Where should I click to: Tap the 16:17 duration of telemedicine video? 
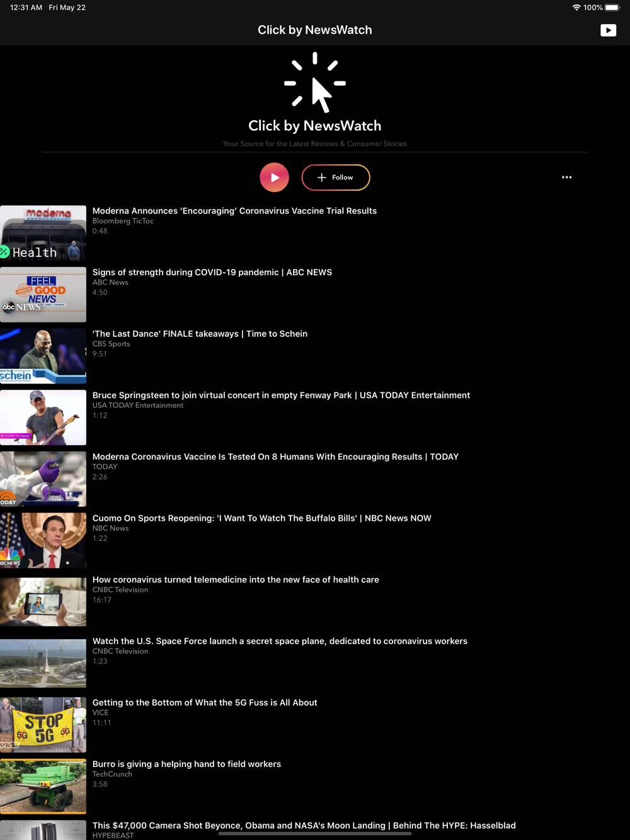click(x=102, y=600)
